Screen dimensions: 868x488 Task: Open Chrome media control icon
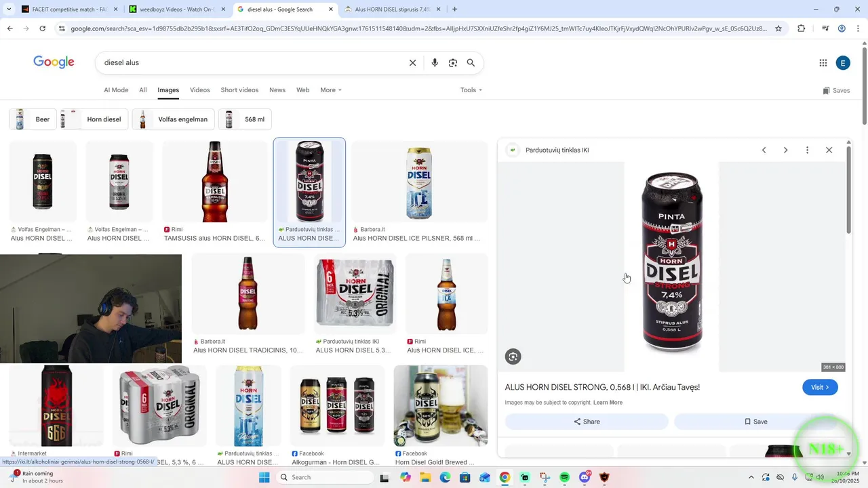825,28
